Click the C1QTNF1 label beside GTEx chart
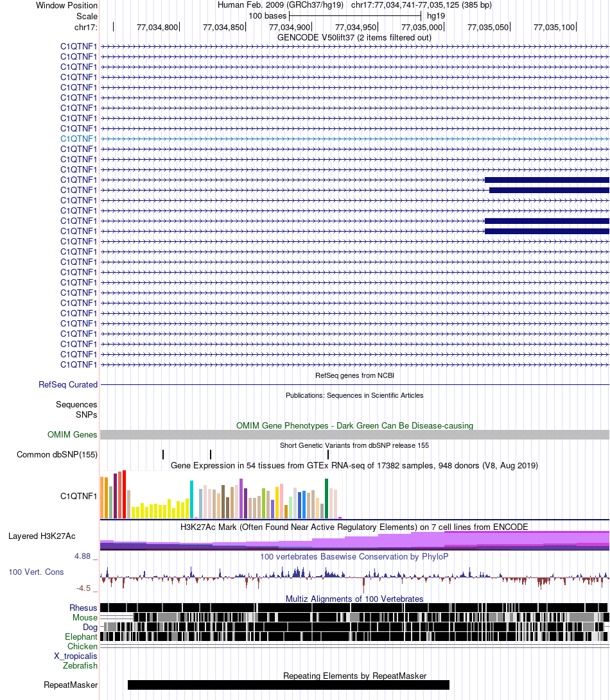Image resolution: width=610 pixels, height=700 pixels. pos(78,496)
